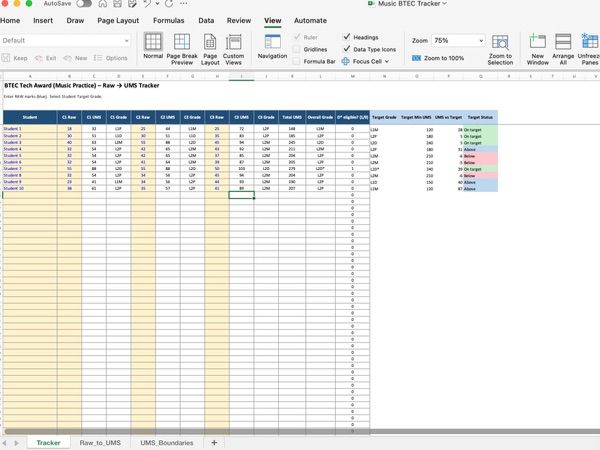Click the Focus Cell icon
Image resolution: width=600 pixels, height=450 pixels.
tap(345, 61)
